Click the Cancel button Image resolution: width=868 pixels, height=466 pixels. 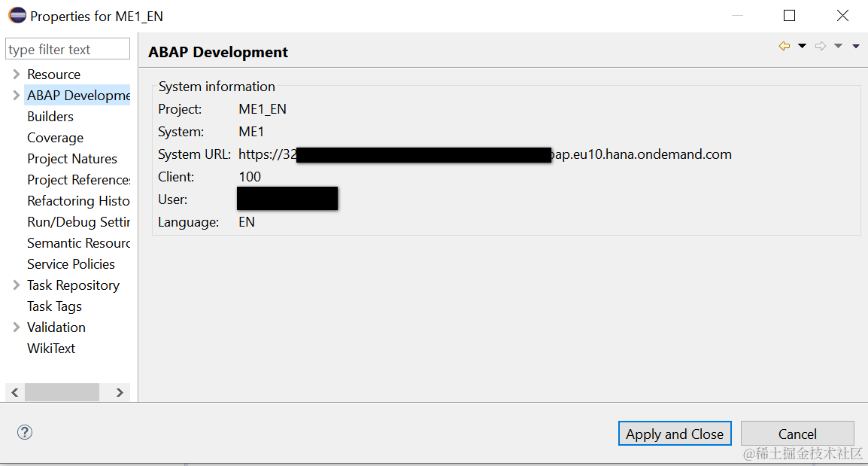(x=797, y=434)
